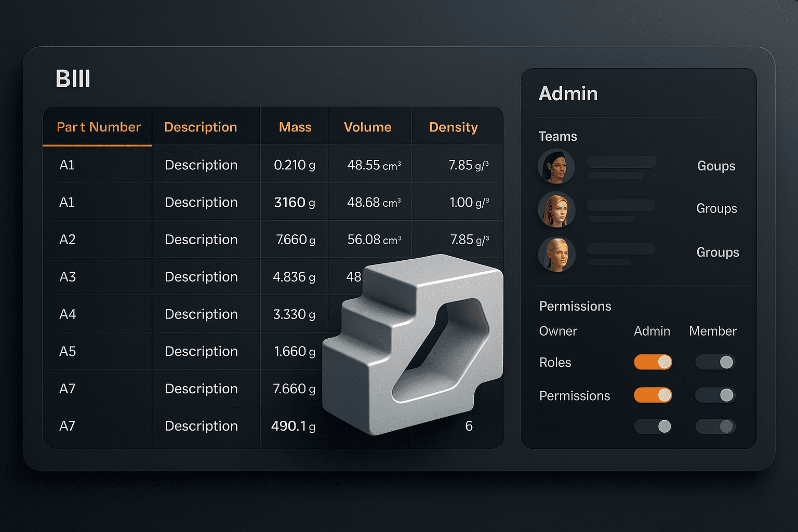Screen dimensions: 798x532
Task: Select the Admin column label under Permissions
Action: 652,331
